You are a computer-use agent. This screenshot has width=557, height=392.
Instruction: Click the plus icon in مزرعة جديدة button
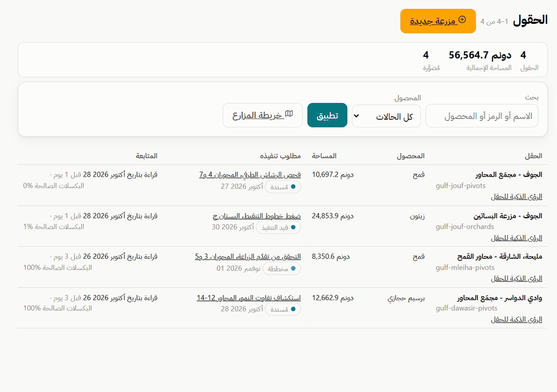(462, 19)
